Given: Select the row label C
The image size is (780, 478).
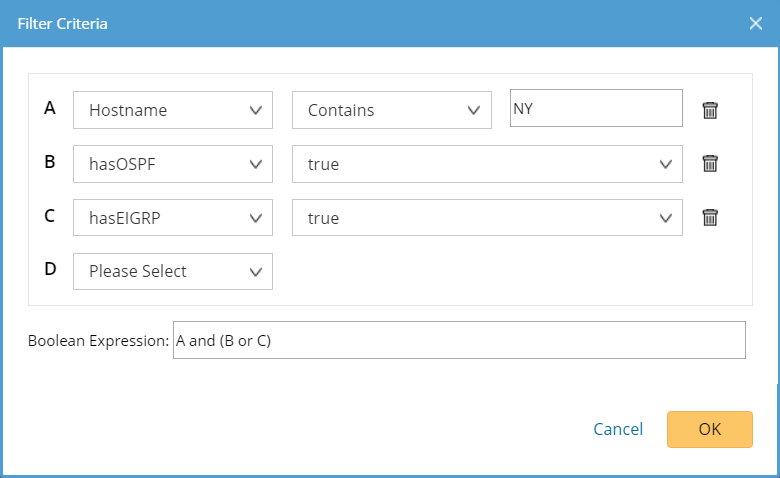Looking at the screenshot, I should pyautogui.click(x=49, y=216).
